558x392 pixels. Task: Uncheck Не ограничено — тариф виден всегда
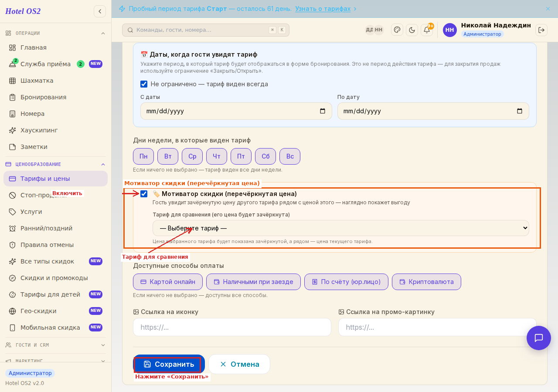144,84
